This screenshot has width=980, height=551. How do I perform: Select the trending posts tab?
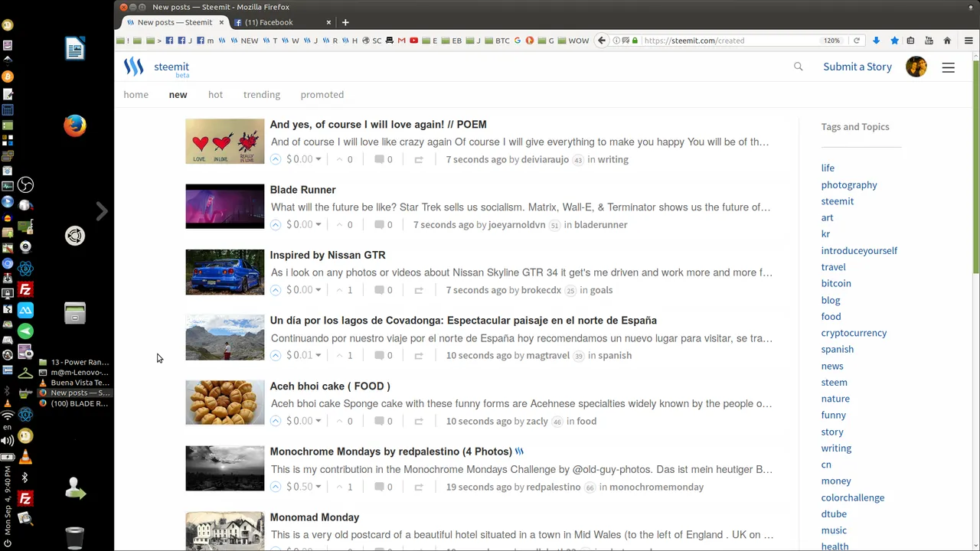[x=262, y=95]
